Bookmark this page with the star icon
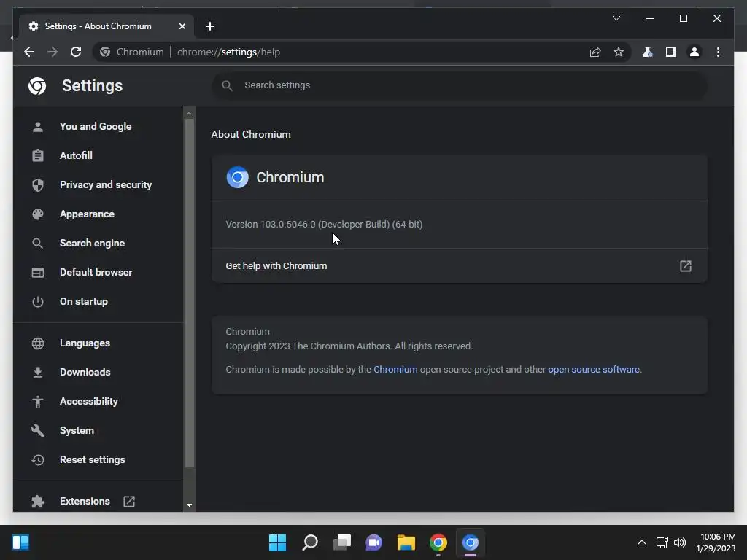This screenshot has width=747, height=560. tap(619, 52)
